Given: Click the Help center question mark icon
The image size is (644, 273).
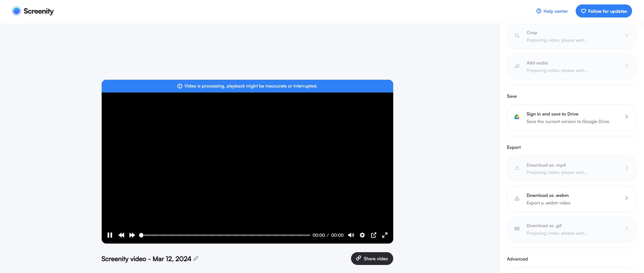Looking at the screenshot, I should (x=539, y=11).
